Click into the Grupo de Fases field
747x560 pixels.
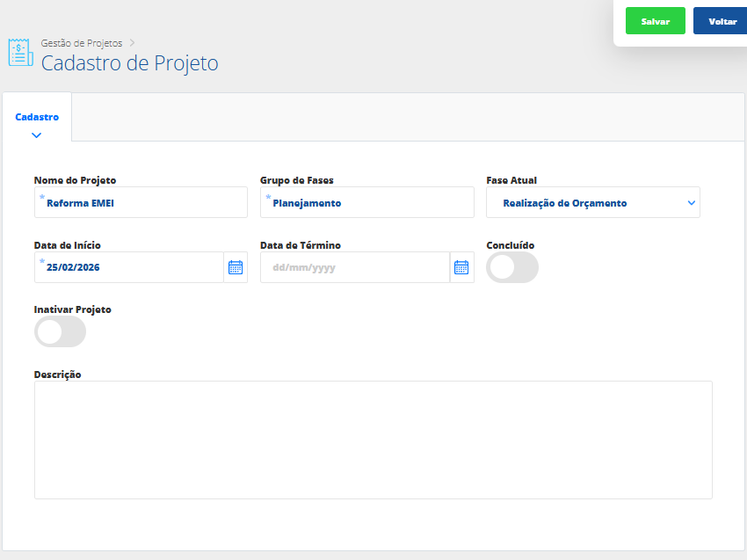click(367, 203)
